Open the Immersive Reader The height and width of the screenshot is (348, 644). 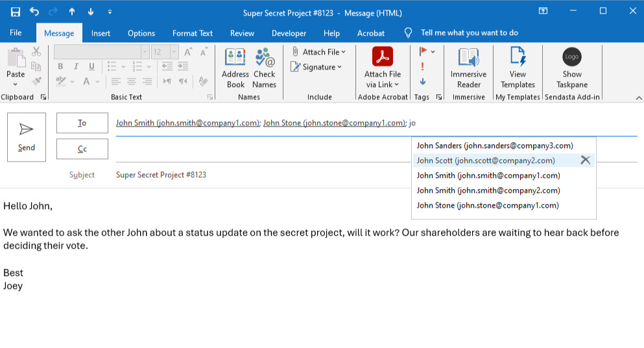[x=468, y=68]
